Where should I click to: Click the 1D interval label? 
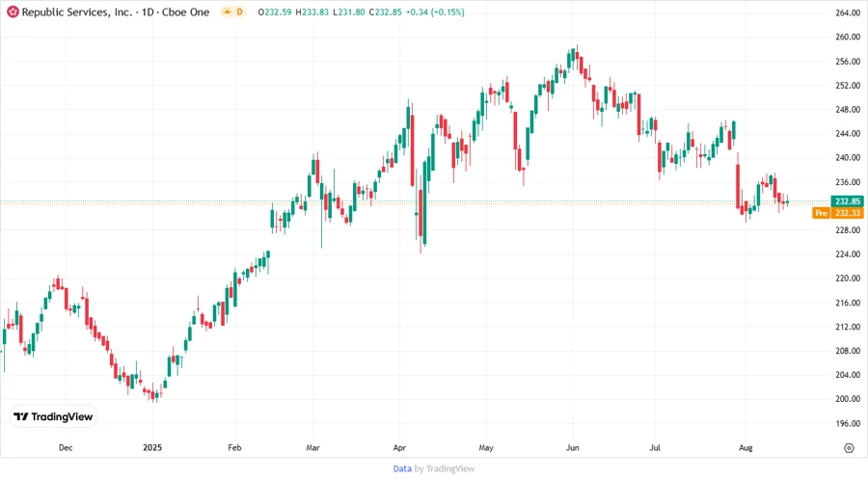coord(149,12)
